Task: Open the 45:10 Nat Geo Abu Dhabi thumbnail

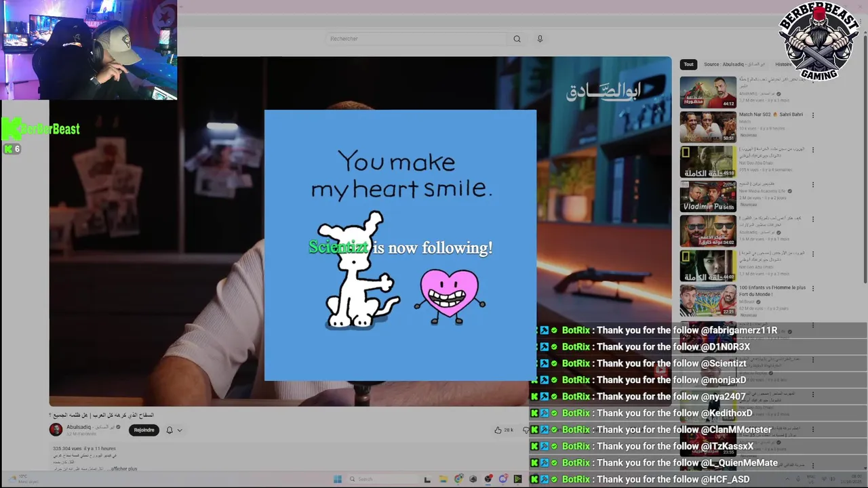Action: [x=708, y=161]
